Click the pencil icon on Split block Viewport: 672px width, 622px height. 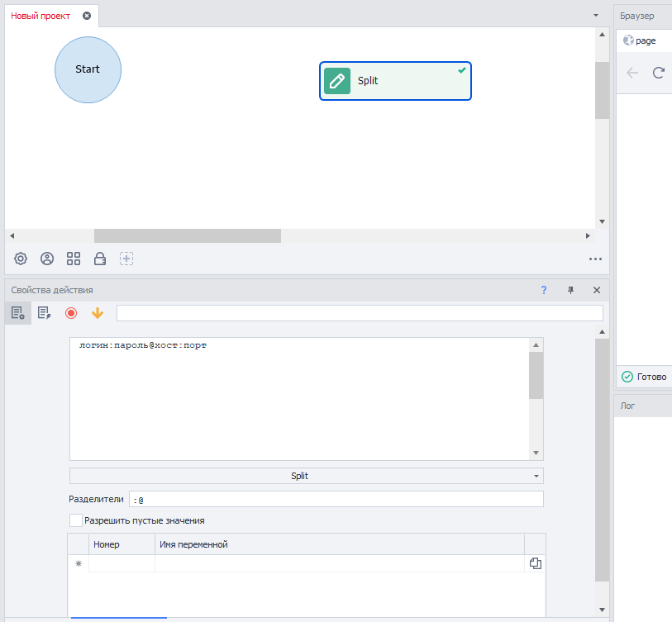point(337,81)
